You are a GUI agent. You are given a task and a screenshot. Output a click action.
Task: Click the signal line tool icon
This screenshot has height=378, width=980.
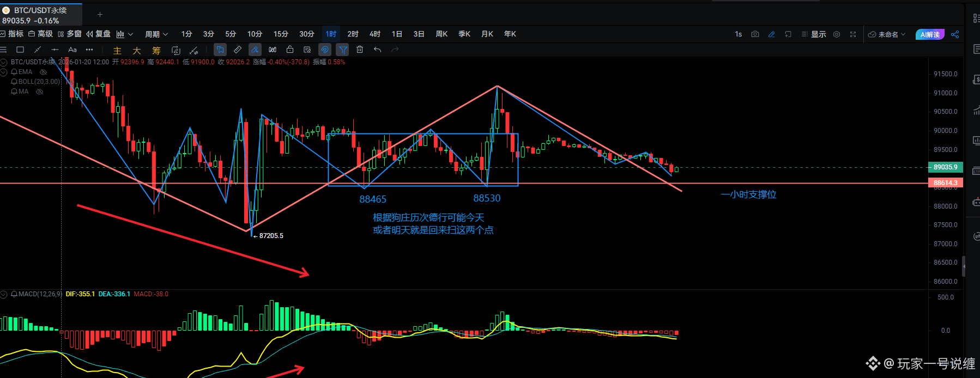[x=193, y=50]
